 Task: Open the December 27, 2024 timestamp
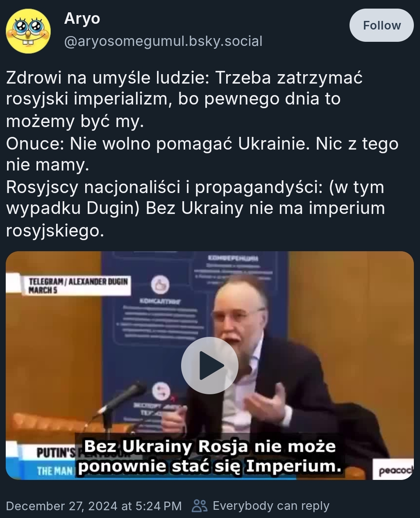click(94, 506)
